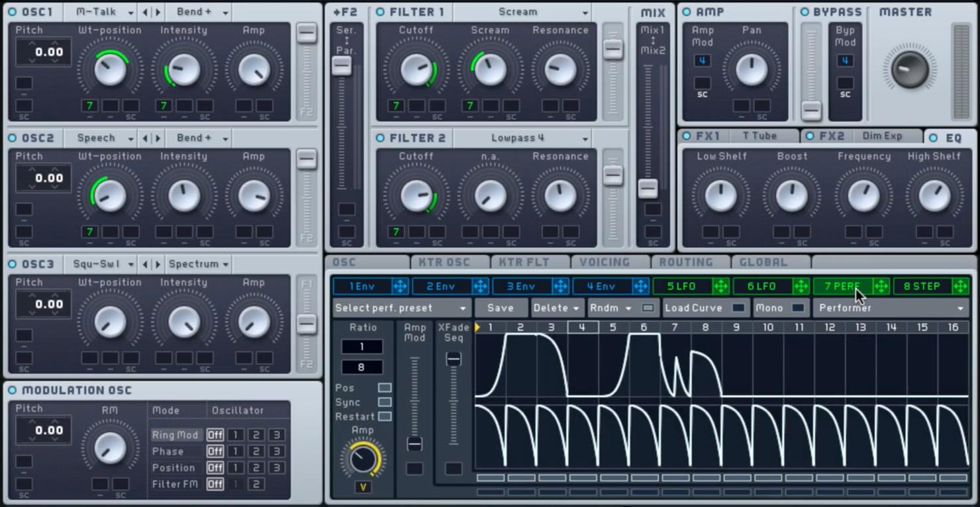
Task: Switch to ROUTING tab
Action: coord(690,262)
